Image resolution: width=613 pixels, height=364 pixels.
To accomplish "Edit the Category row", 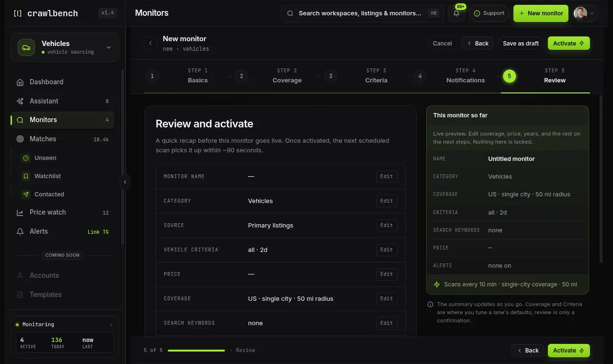I will point(386,201).
